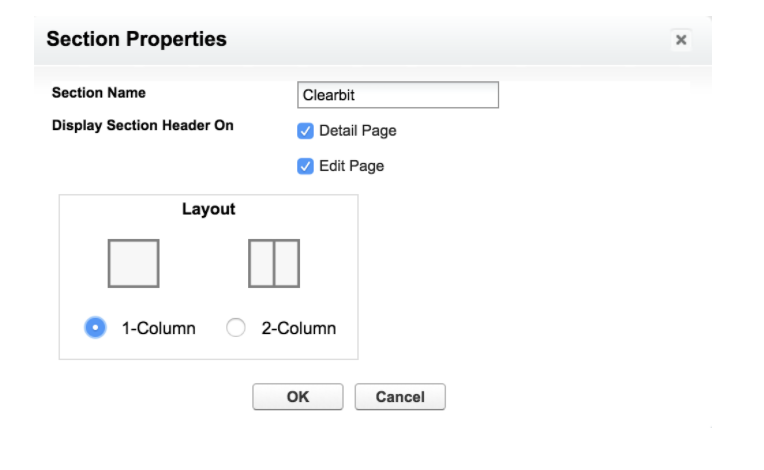This screenshot has width=764, height=470.
Task: Click the Cancel button
Action: click(400, 397)
